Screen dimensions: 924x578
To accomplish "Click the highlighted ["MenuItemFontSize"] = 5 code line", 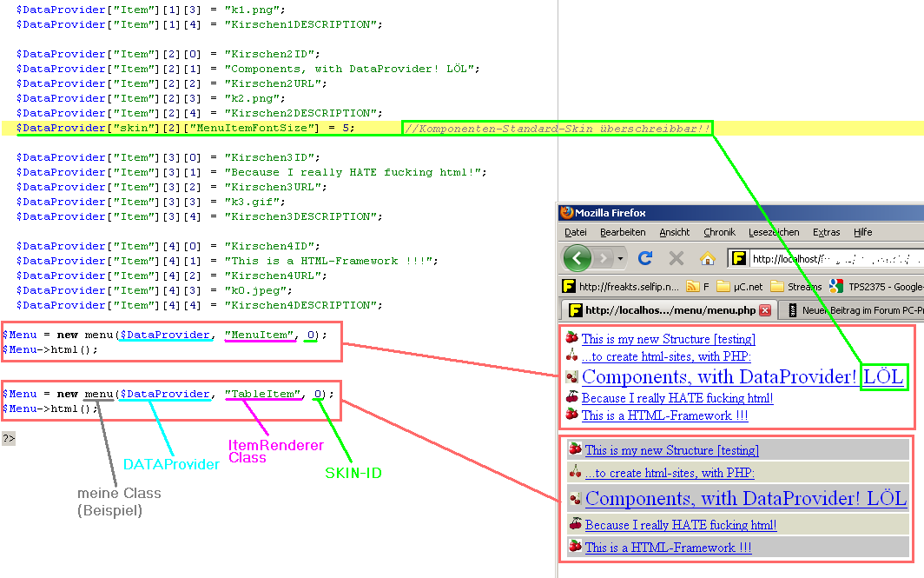I will click(186, 128).
